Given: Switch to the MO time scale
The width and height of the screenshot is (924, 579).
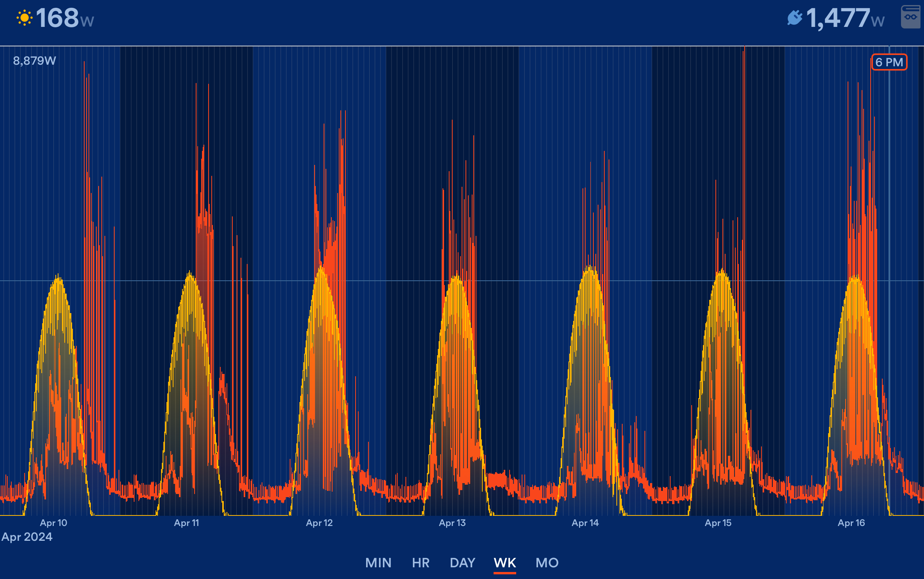Looking at the screenshot, I should click(x=547, y=563).
